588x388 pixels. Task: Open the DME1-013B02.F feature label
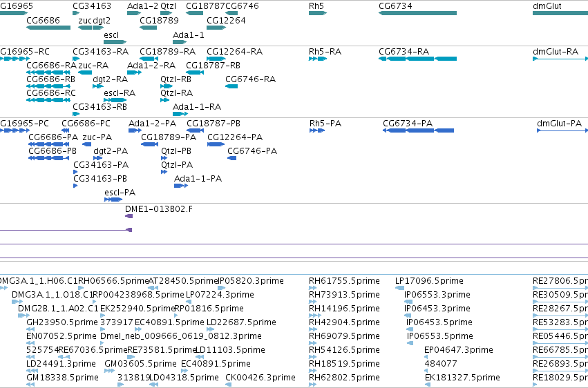[x=159, y=209]
